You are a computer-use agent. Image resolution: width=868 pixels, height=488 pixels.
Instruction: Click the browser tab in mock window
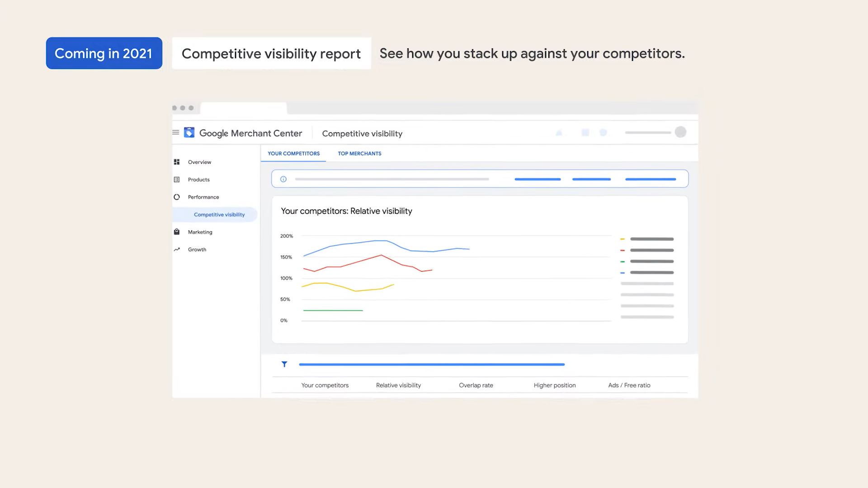point(244,108)
